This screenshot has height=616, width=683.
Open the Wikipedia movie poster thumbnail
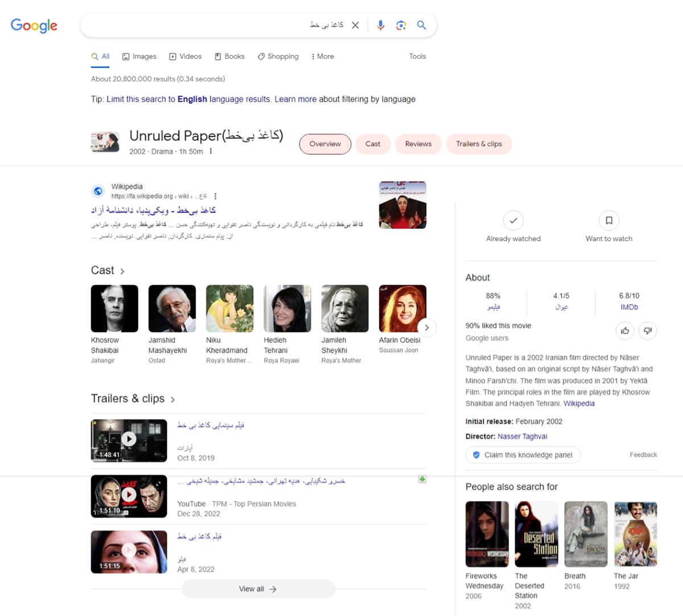pyautogui.click(x=402, y=205)
